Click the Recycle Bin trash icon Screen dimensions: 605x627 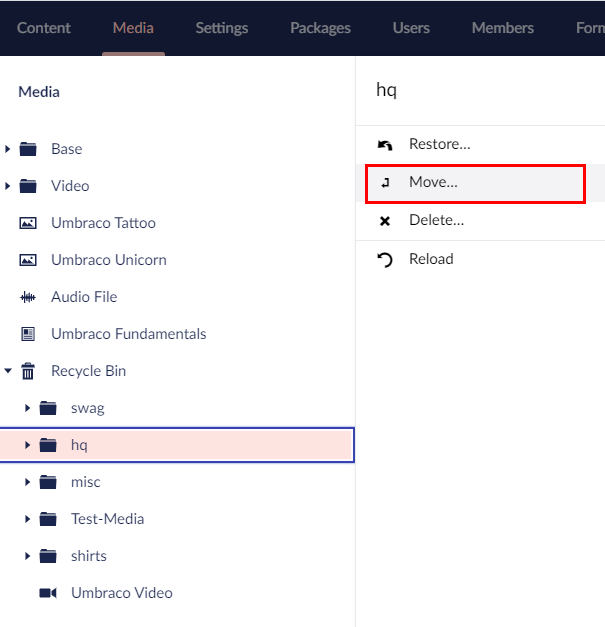28,371
